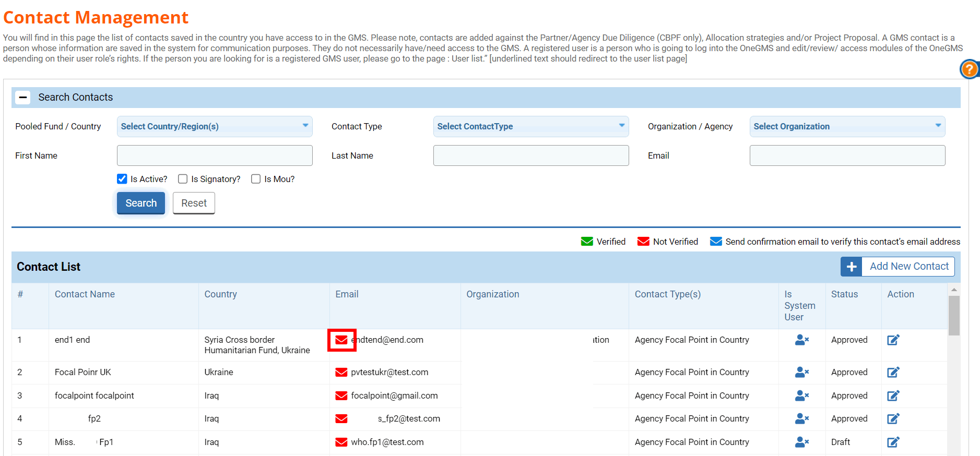Screen dimensions: 980x456
Task: Edit the end1 end contact
Action: [893, 340]
